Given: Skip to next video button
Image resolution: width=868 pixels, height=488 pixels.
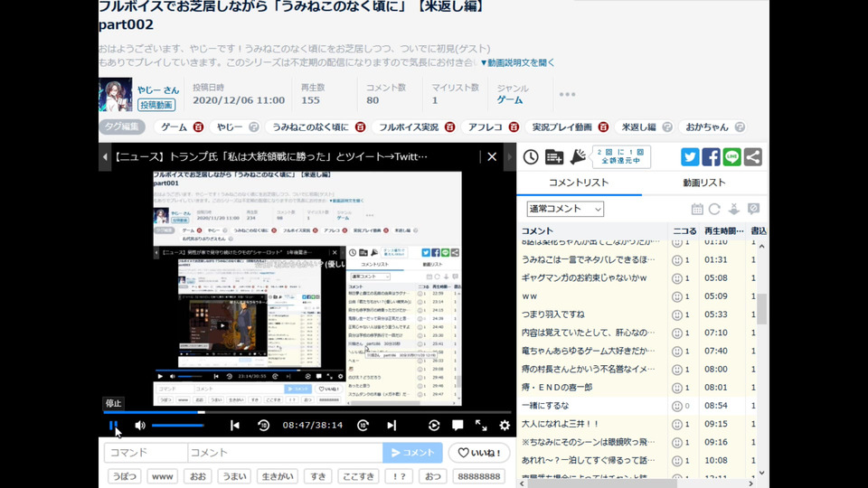Looking at the screenshot, I should pos(392,425).
